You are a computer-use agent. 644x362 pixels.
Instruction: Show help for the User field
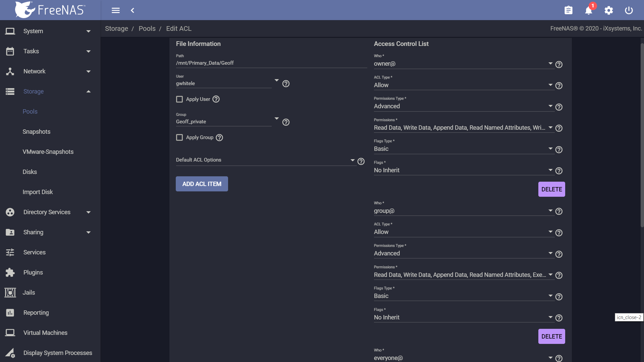coord(286,84)
